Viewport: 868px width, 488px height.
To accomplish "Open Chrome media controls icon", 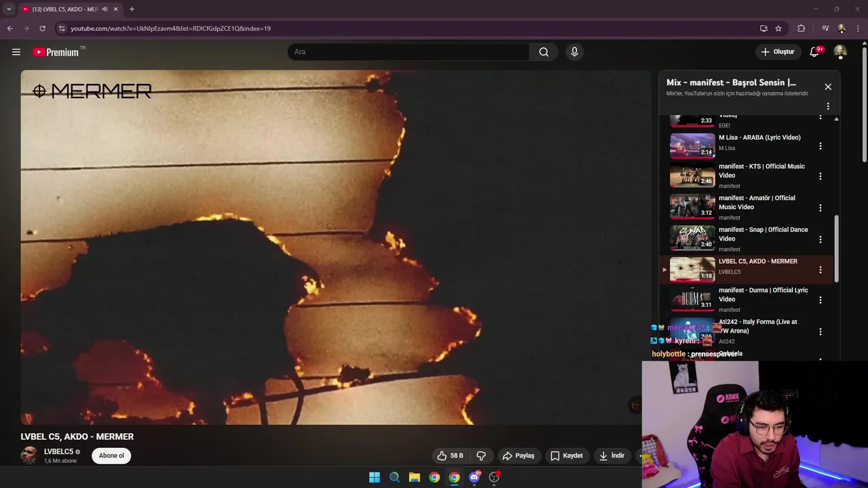I will tap(825, 28).
